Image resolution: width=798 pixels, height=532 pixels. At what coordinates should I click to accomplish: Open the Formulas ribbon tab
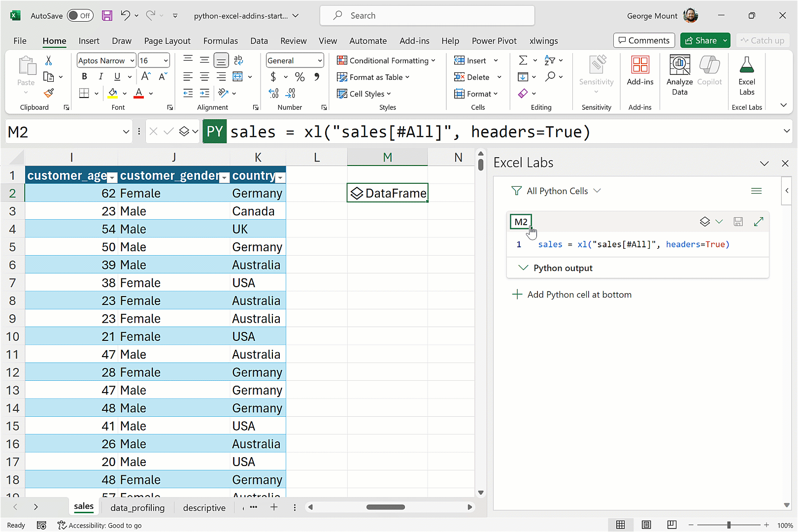click(x=220, y=41)
